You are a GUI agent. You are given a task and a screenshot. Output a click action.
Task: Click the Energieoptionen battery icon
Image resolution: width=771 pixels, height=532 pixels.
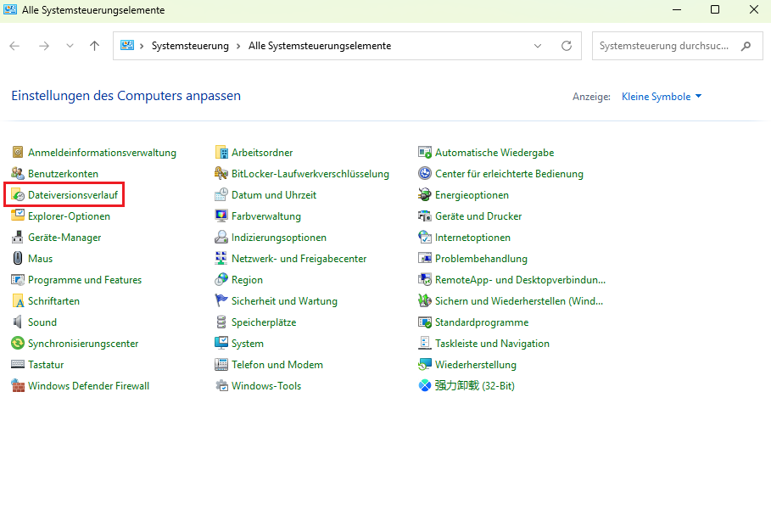[425, 195]
